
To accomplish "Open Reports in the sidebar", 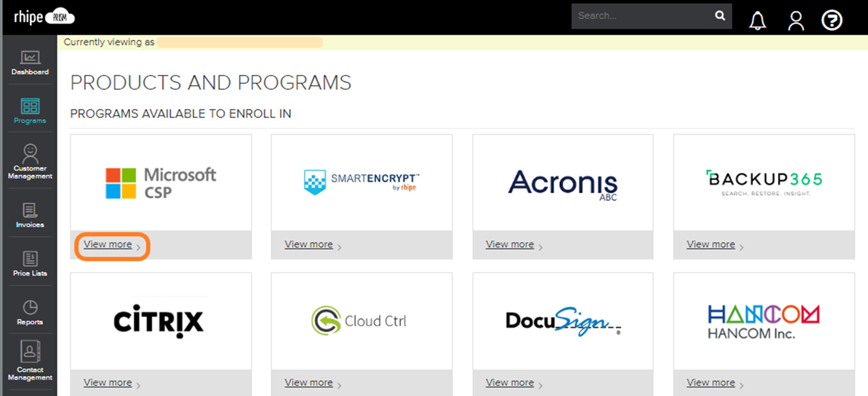I will pyautogui.click(x=30, y=313).
